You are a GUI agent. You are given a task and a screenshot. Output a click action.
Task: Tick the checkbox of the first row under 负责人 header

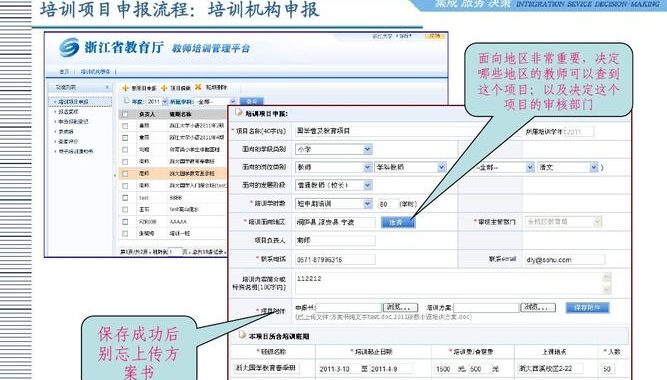[125, 126]
